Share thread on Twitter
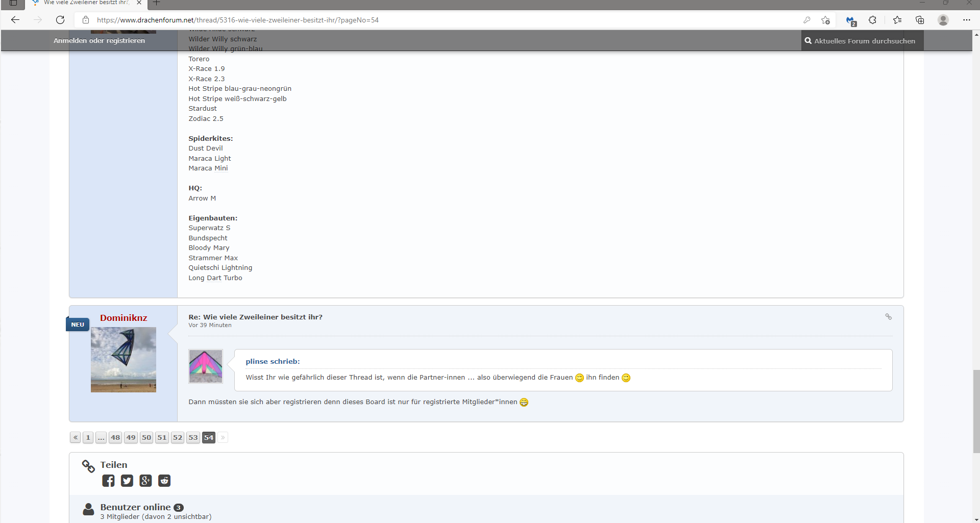Viewport: 980px width, 523px height. [x=127, y=481]
